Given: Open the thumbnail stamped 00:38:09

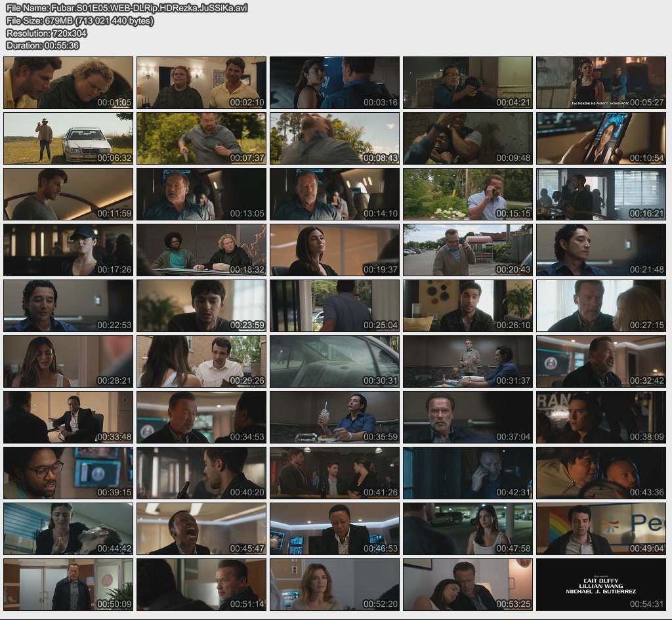Looking at the screenshot, I should [601, 417].
